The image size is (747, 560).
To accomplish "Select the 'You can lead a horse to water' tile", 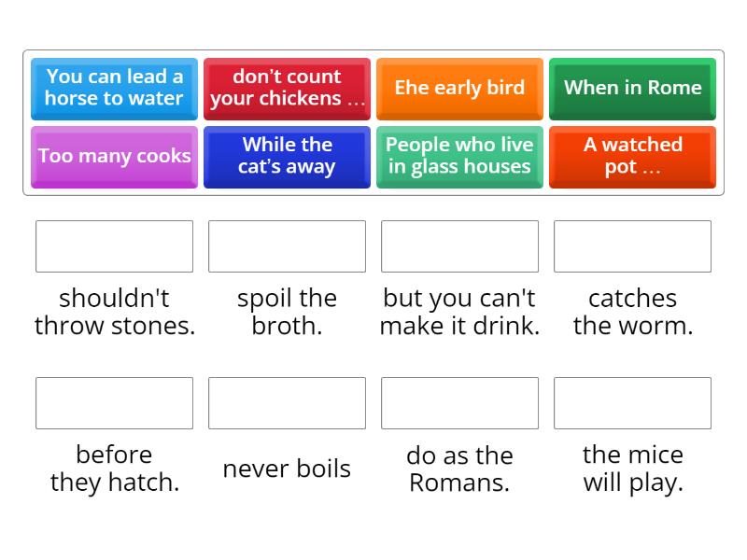I will coord(114,89).
